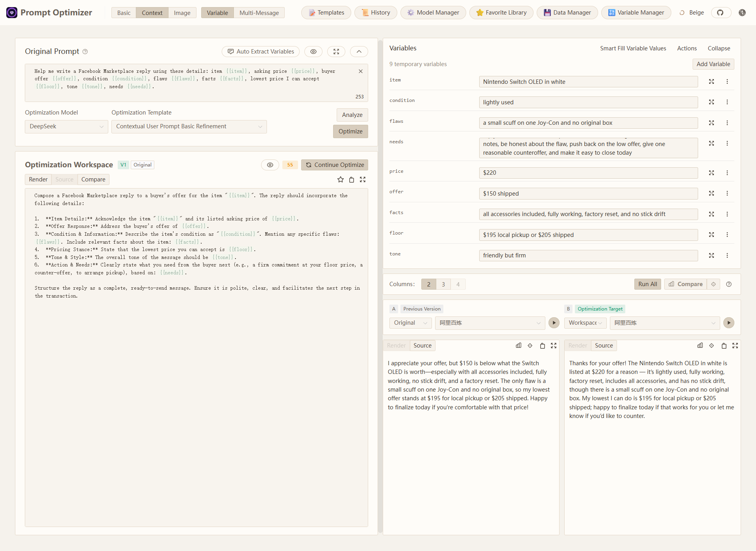
Task: Collapse the Original Prompt panel with the chevron
Action: pyautogui.click(x=359, y=52)
